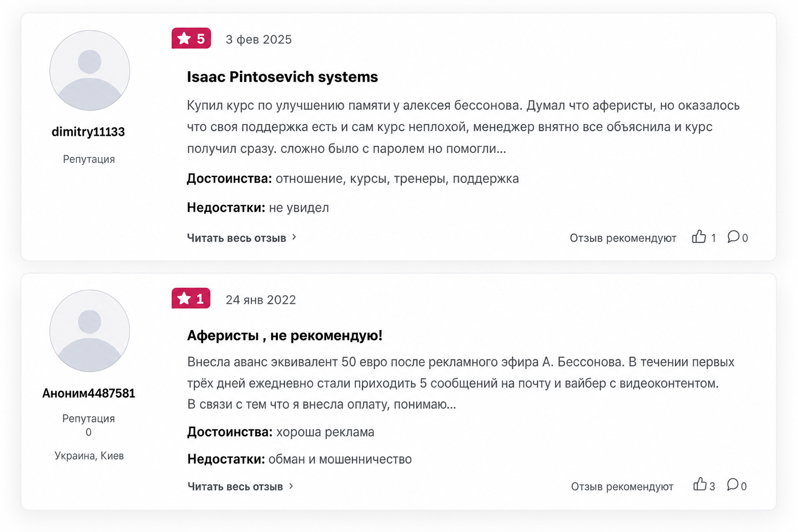Click Отзыв рекомендуют on second review

click(x=622, y=487)
